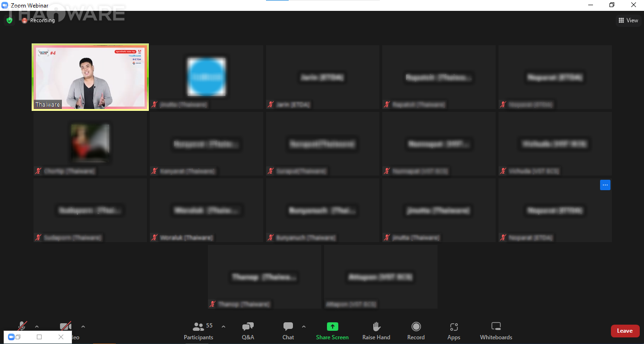Screen dimensions: 644x344
Task: Select the Surapat(Thaiware) participant tile
Action: coord(323,144)
